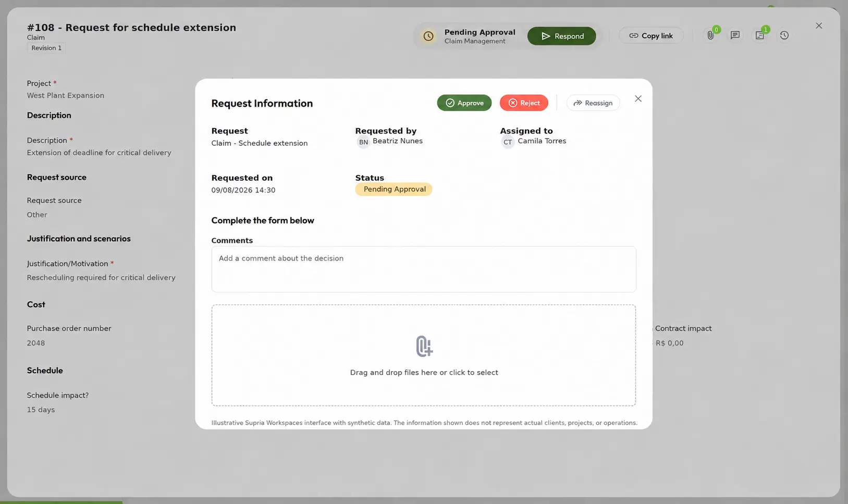Select 'Extension of deadline for critical delivery' text
Screen dimensions: 848x504
99,153
